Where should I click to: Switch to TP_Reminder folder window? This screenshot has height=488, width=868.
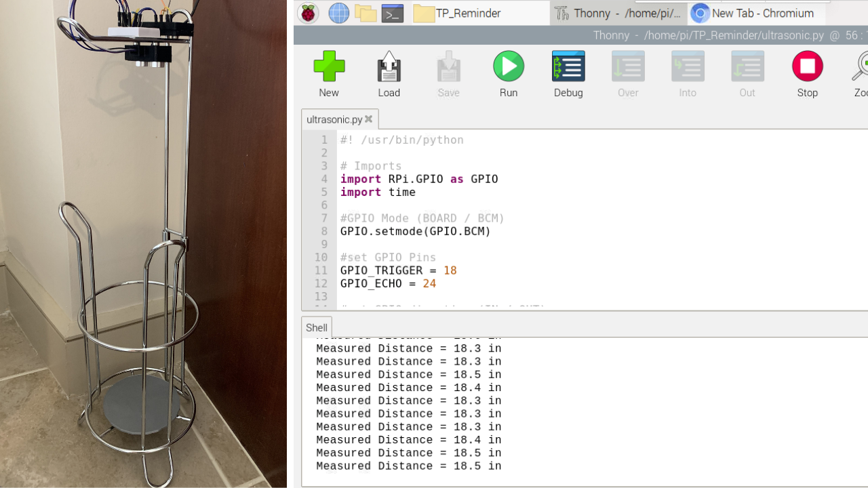point(480,13)
